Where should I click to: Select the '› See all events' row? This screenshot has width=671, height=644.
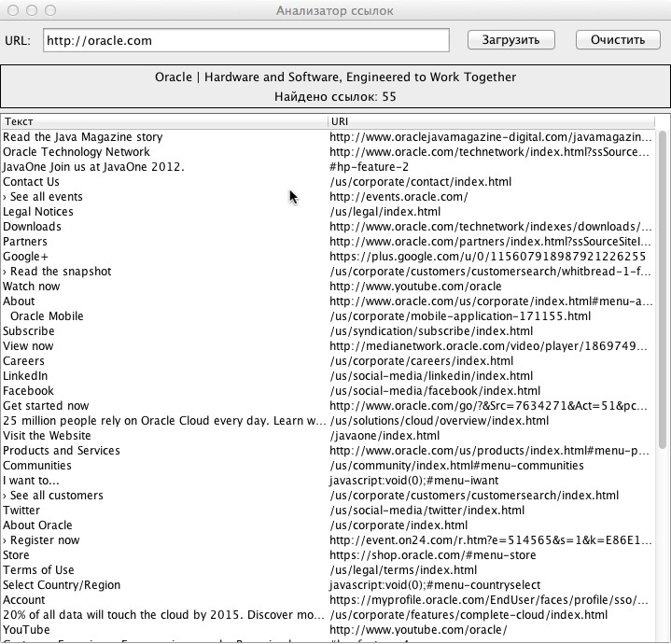pos(329,197)
